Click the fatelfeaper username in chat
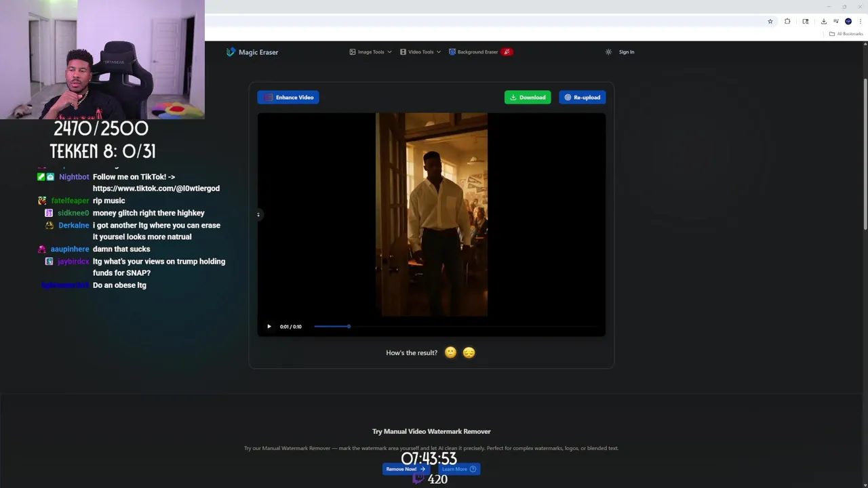The width and height of the screenshot is (868, 488). pyautogui.click(x=70, y=201)
